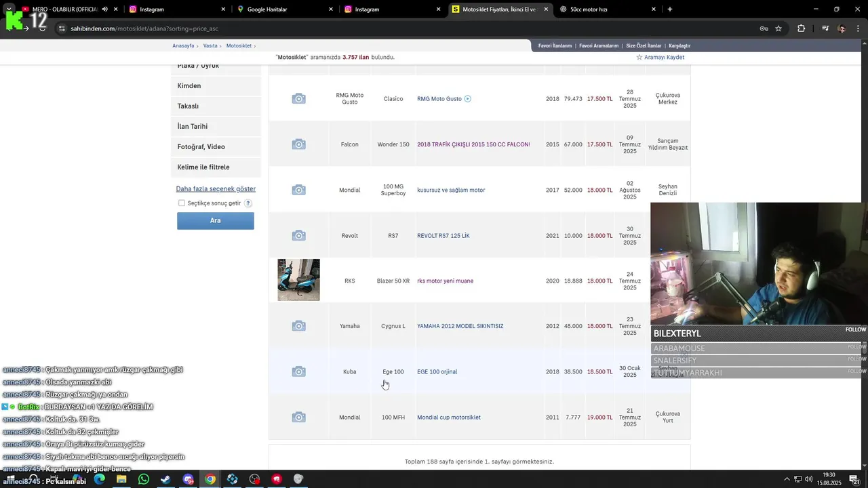The width and height of the screenshot is (868, 488).
Task: Open the Chrome profile avatar
Action: coord(842,28)
